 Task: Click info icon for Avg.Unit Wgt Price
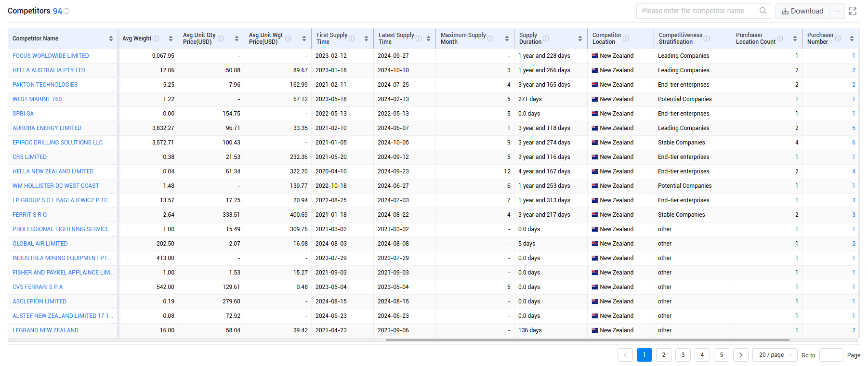pyautogui.click(x=288, y=39)
